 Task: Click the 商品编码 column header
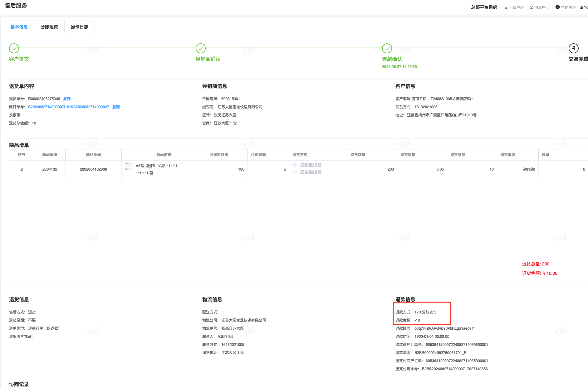(x=50, y=155)
